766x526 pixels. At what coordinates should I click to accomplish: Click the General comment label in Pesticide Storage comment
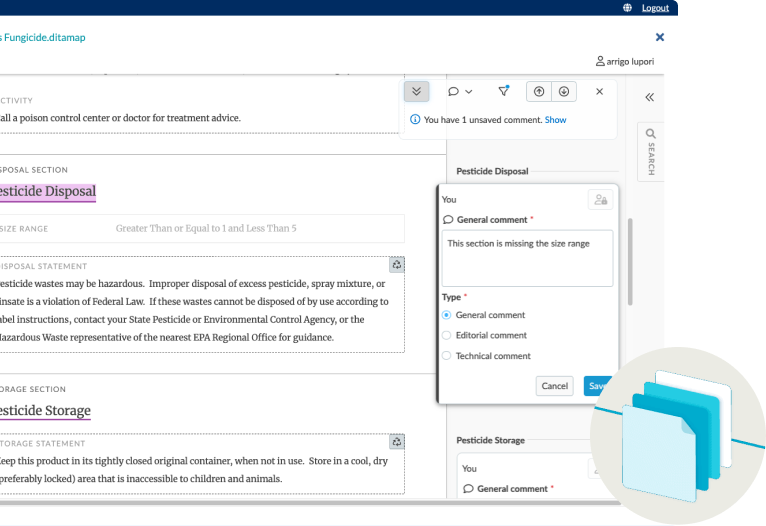(512, 489)
